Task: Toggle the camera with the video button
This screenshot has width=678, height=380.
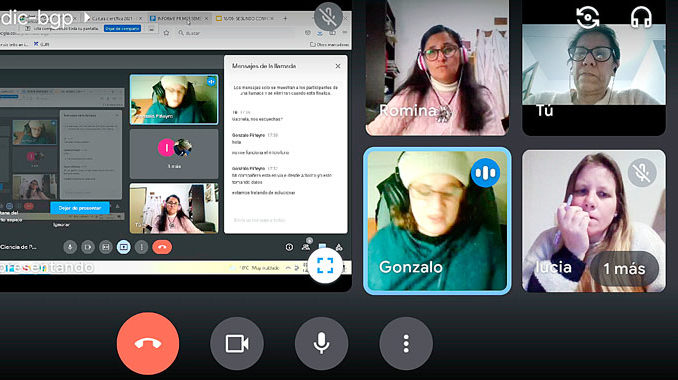Action: point(237,344)
